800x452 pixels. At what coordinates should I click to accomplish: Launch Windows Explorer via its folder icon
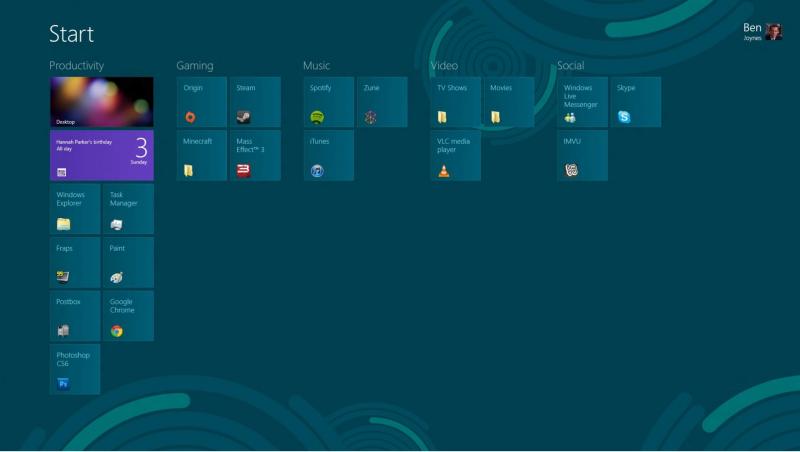coord(64,224)
